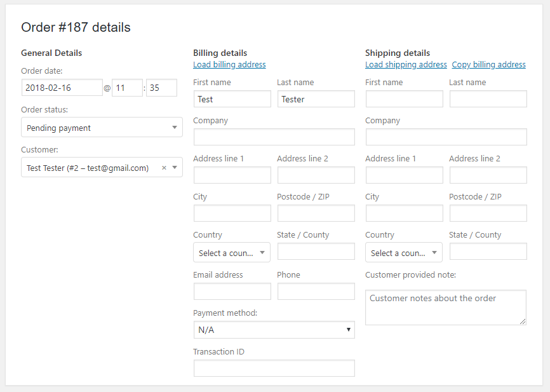Select the order hour field
Image resolution: width=550 pixels, height=392 pixels.
pyautogui.click(x=127, y=88)
